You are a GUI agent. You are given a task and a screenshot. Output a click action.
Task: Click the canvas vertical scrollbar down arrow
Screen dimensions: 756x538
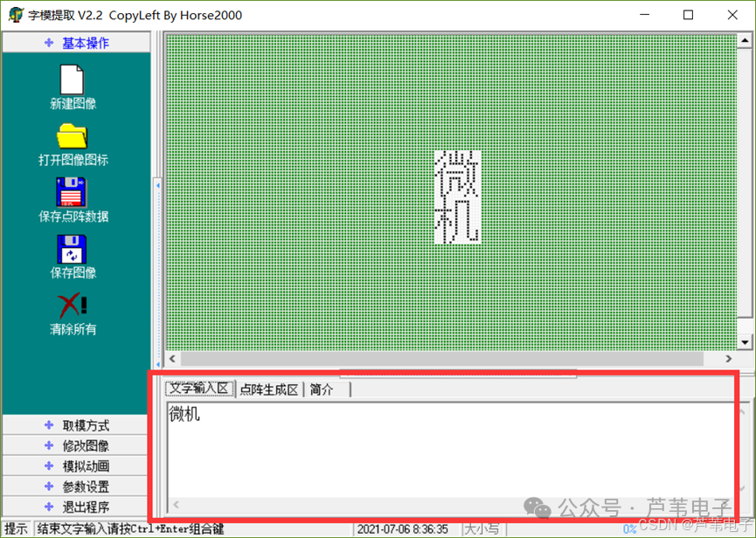tap(745, 342)
